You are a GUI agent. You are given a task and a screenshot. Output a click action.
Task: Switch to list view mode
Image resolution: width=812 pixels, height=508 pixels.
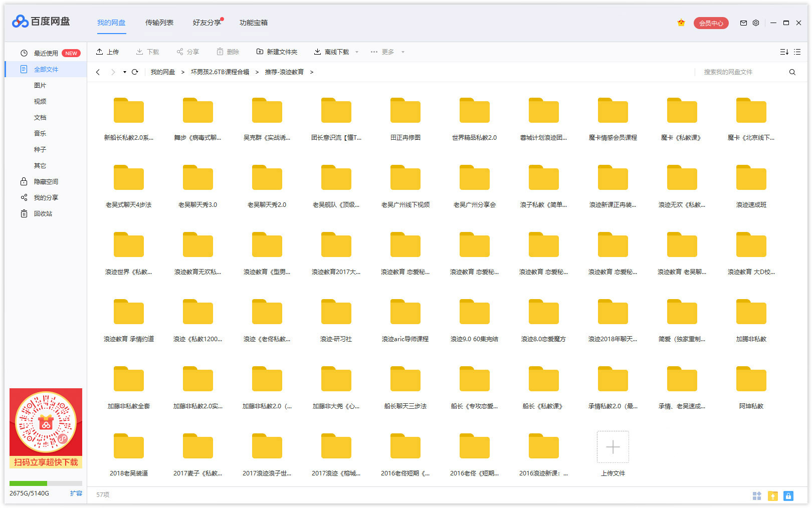point(797,52)
